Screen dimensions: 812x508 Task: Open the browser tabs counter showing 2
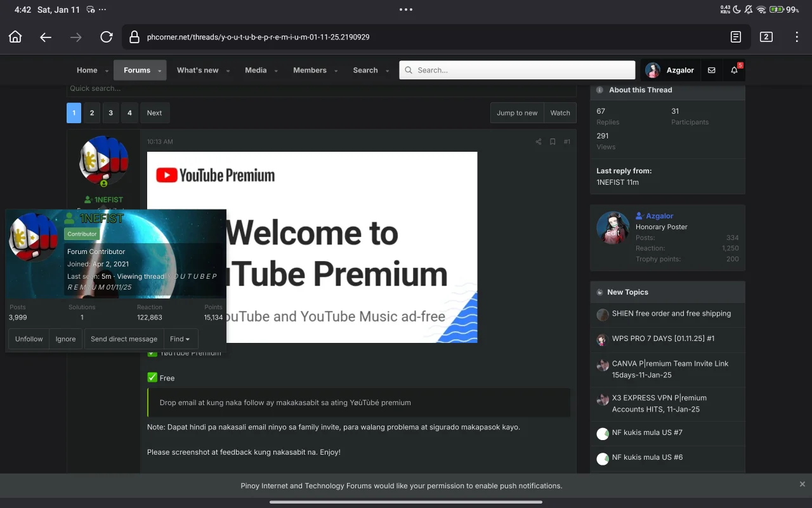click(x=766, y=37)
